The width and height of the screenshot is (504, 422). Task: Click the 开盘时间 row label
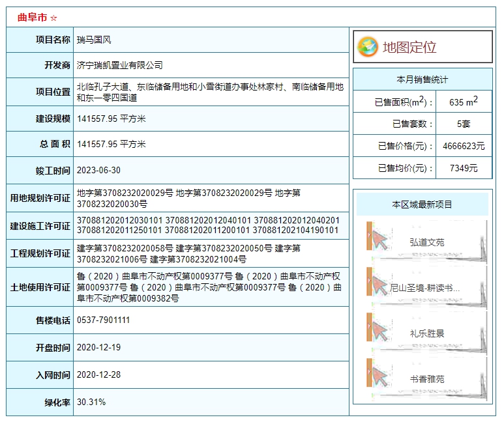point(53,348)
